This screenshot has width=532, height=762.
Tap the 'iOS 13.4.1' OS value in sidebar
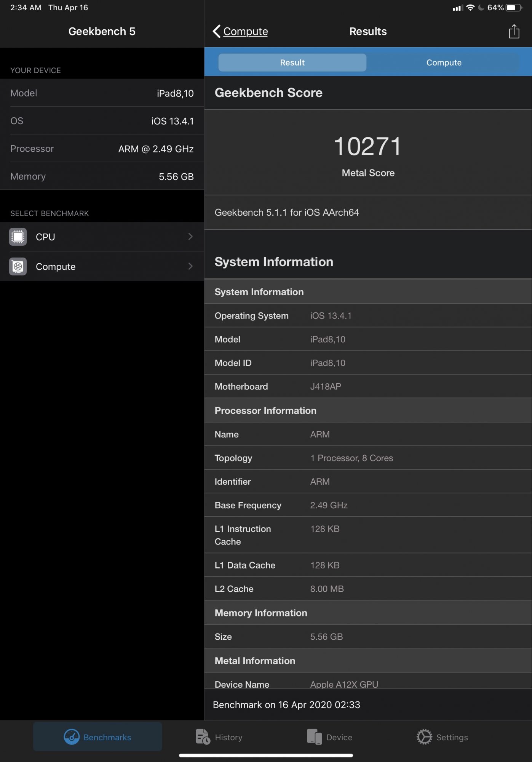[x=173, y=121]
